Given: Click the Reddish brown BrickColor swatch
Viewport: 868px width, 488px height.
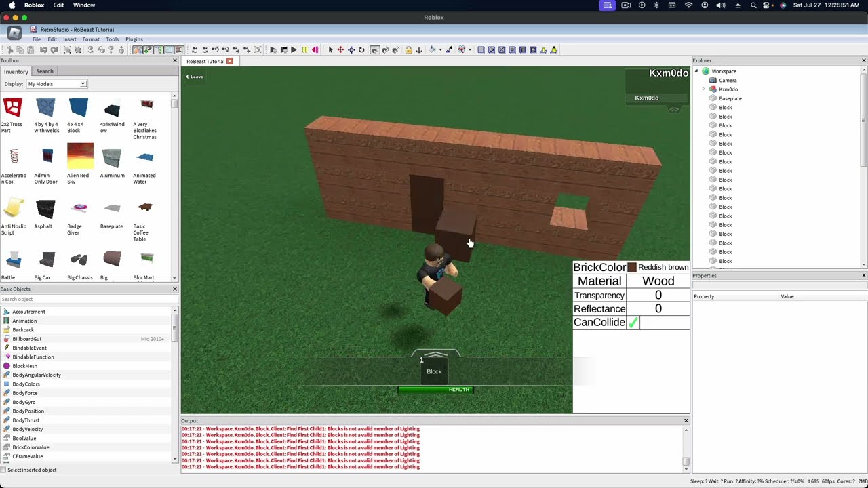Looking at the screenshot, I should (632, 267).
